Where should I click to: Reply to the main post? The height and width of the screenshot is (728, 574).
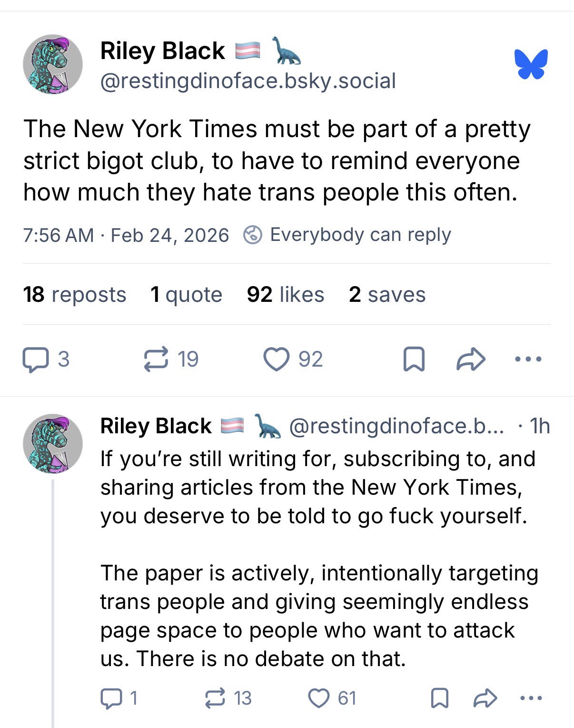point(36,359)
